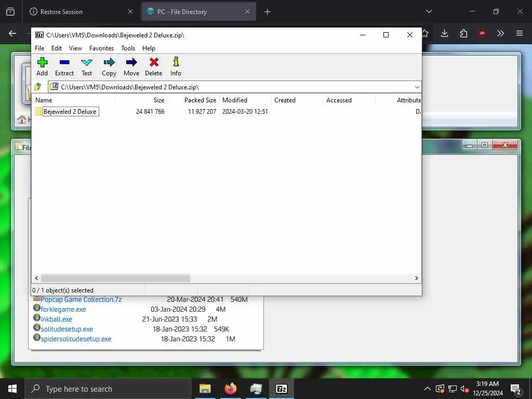Click the Extract toolbar icon

click(x=64, y=66)
